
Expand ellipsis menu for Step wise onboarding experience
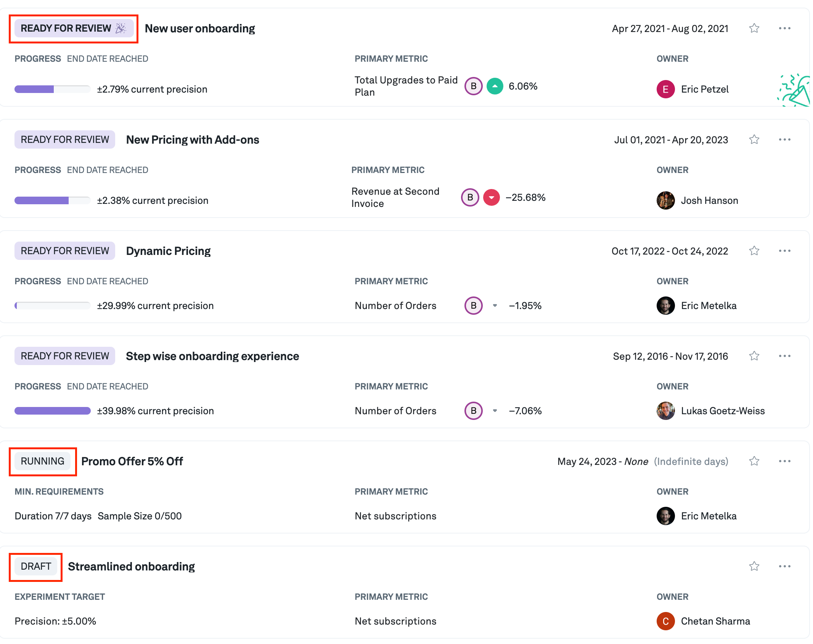784,356
